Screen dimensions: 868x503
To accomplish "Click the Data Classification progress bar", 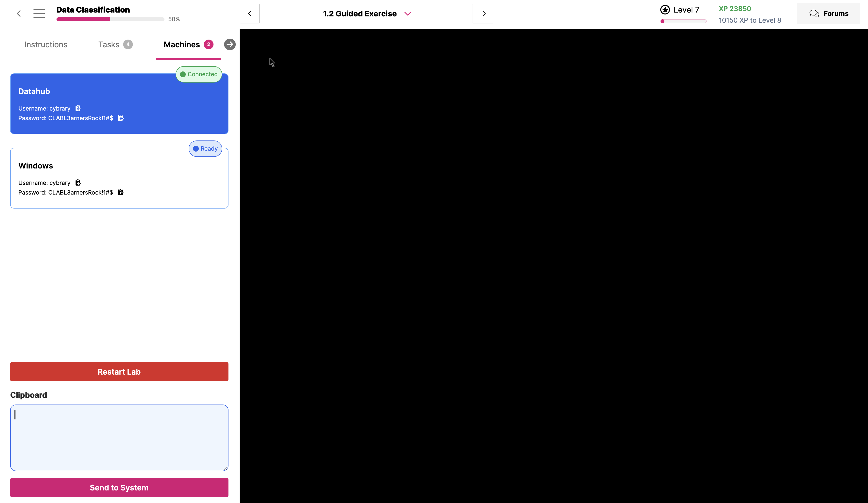I will tap(110, 19).
